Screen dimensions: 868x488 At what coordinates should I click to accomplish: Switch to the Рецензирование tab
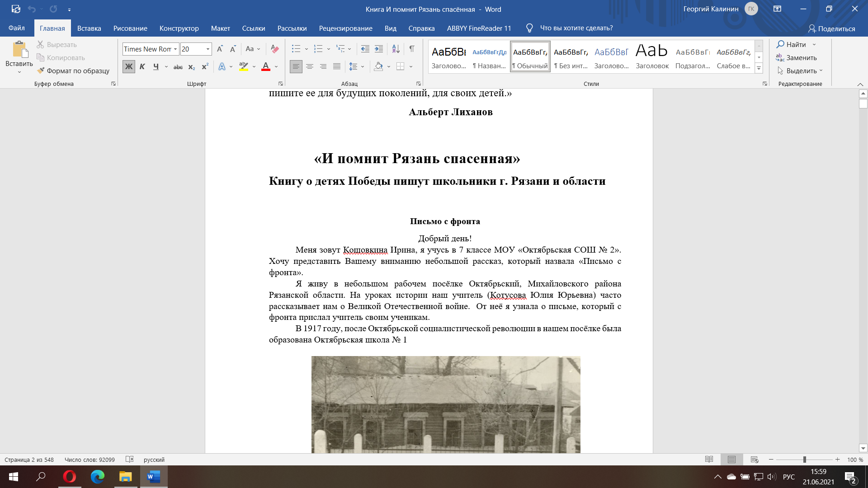(346, 28)
